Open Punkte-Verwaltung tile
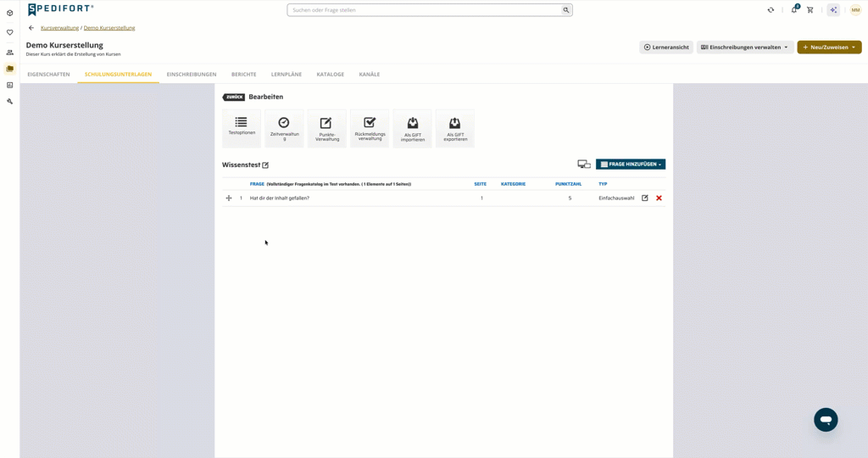The width and height of the screenshot is (868, 458). point(326,128)
